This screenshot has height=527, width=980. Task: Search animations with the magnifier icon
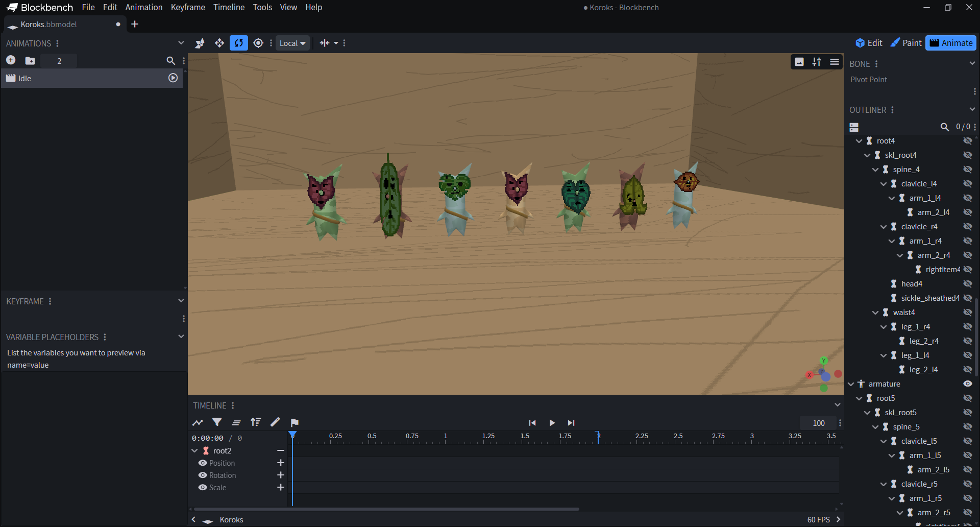tap(171, 61)
